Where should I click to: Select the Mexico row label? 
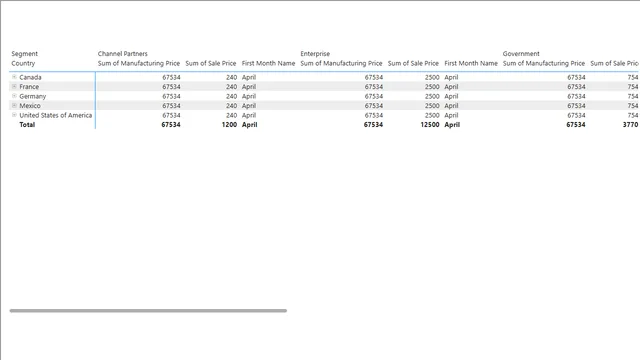pyautogui.click(x=30, y=106)
